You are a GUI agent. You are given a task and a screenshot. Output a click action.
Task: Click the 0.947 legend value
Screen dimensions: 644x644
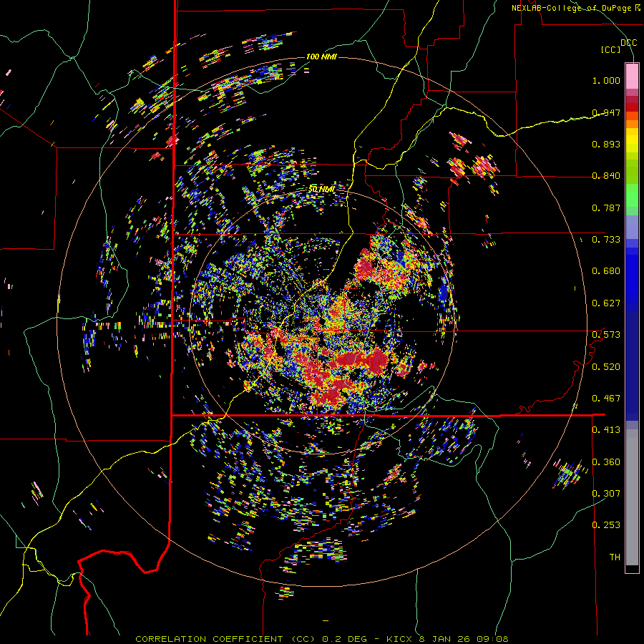click(x=606, y=112)
